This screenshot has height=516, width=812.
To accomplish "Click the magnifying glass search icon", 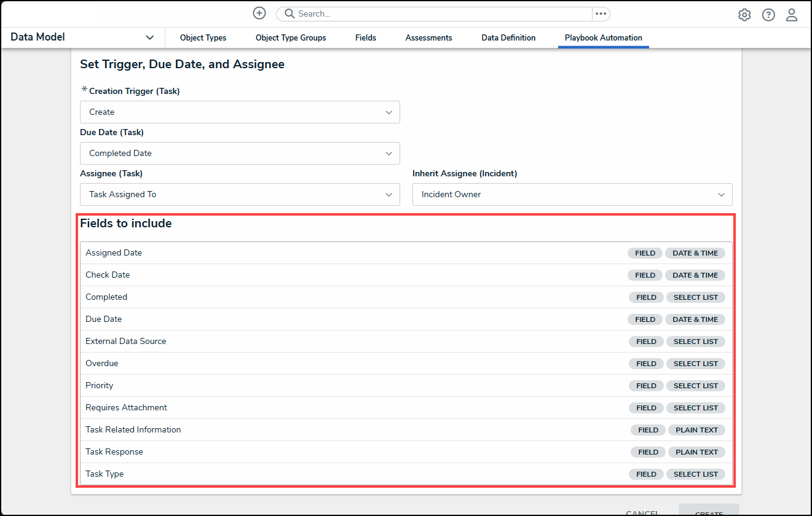I will pyautogui.click(x=288, y=14).
